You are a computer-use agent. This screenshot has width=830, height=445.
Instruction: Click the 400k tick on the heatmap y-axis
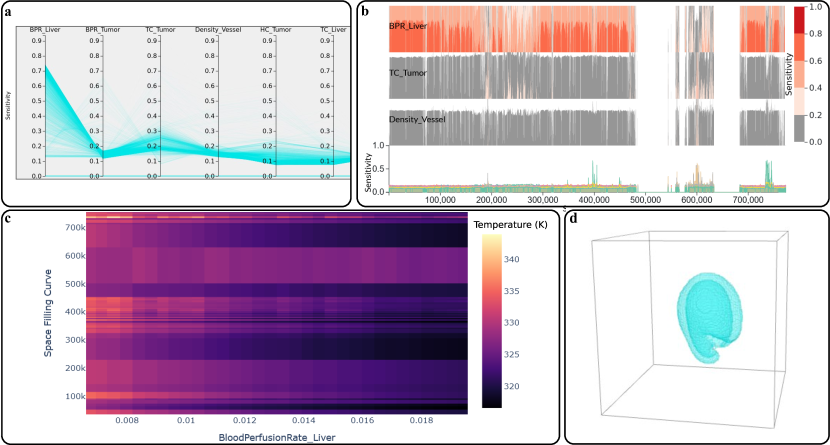click(75, 312)
